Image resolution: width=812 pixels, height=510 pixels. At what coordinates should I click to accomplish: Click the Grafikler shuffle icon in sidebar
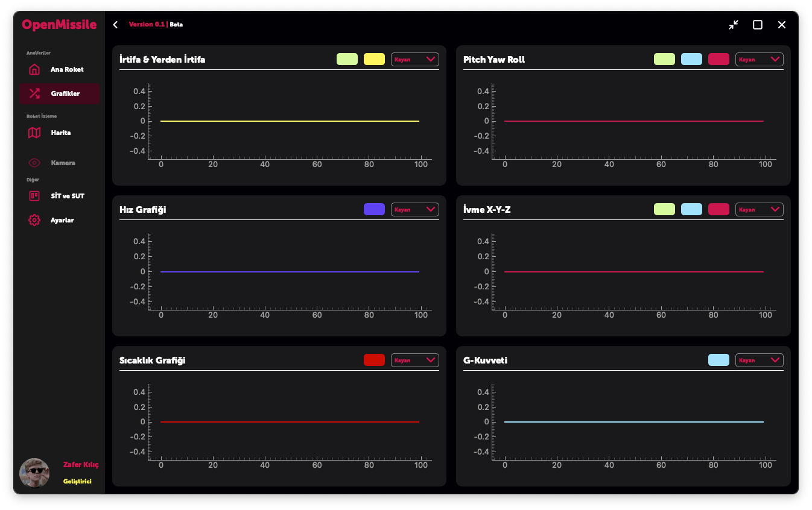pos(34,93)
